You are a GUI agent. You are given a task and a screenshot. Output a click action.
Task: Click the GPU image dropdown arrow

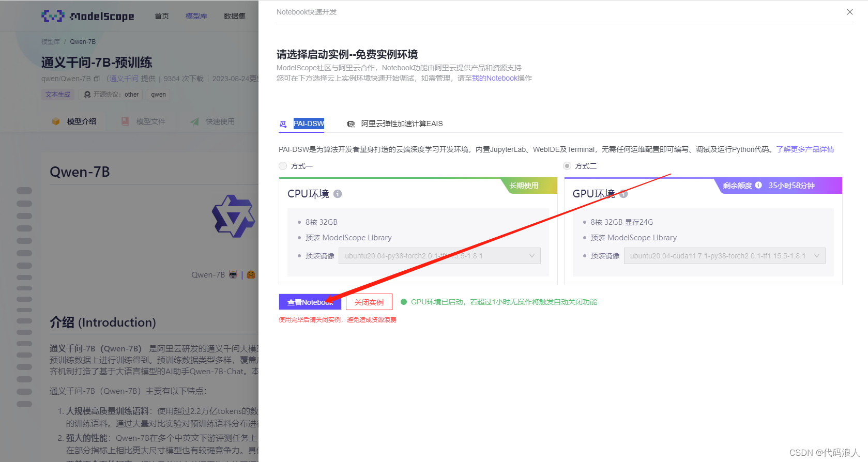[817, 256]
